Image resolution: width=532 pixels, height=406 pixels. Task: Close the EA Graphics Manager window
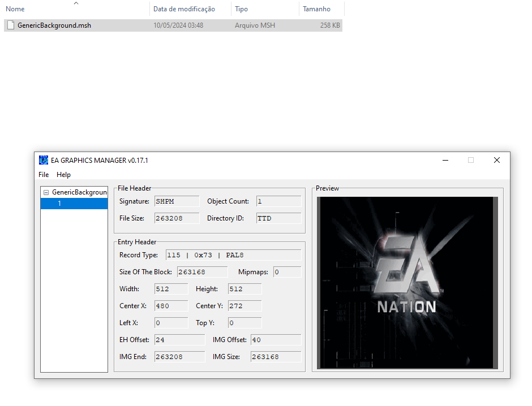click(497, 160)
